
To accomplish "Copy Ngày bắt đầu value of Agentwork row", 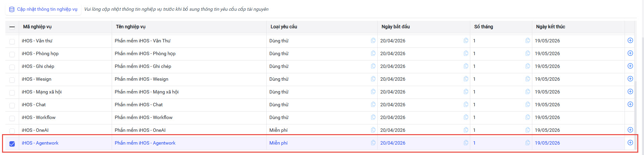I will pyautogui.click(x=466, y=143).
